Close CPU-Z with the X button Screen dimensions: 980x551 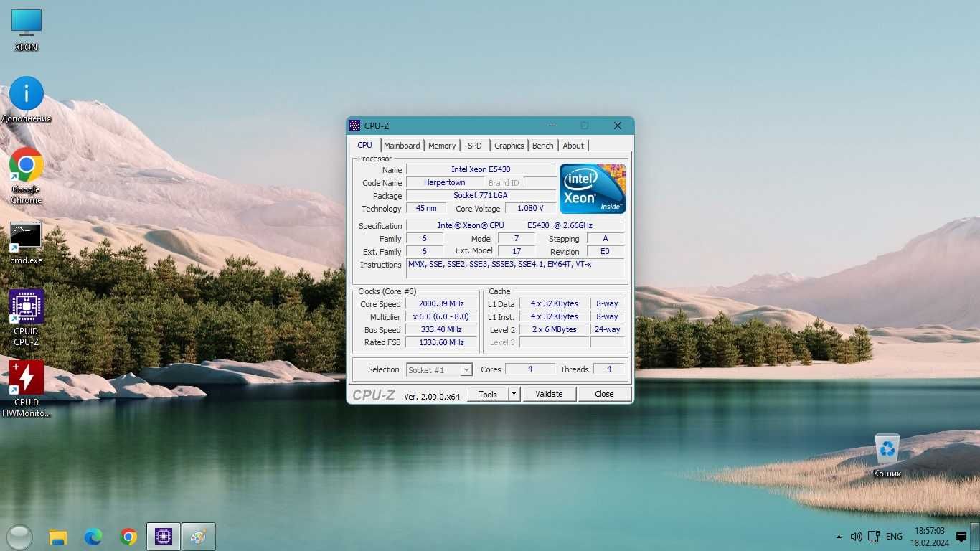point(617,126)
